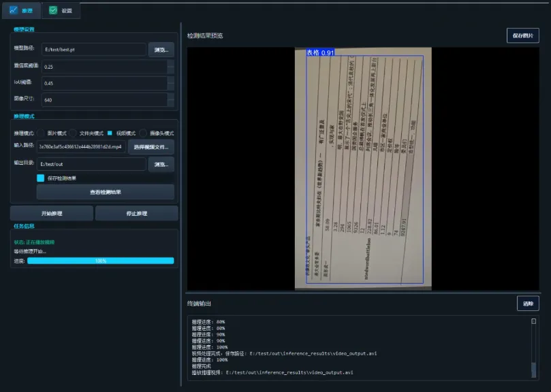The height and width of the screenshot is (392, 551).
Task: Decrease the IoU阈值 value with down arrow
Action: pyautogui.click(x=171, y=86)
